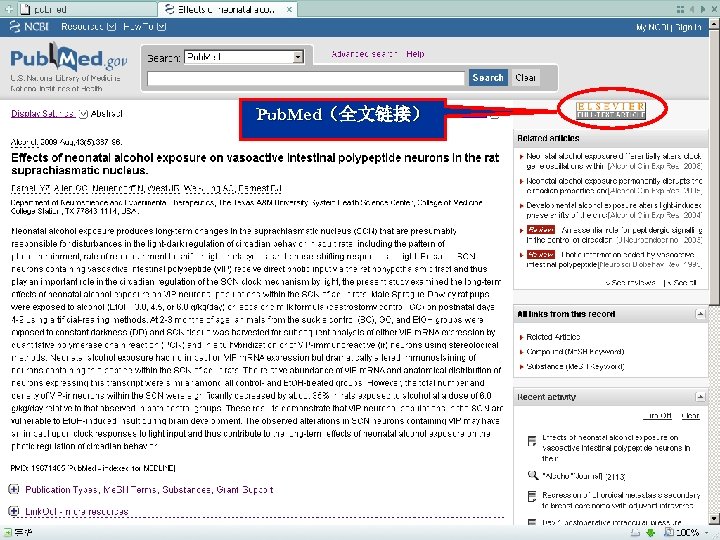Expand Publication Types, MeSH Terms plus icon

pyautogui.click(x=14, y=489)
